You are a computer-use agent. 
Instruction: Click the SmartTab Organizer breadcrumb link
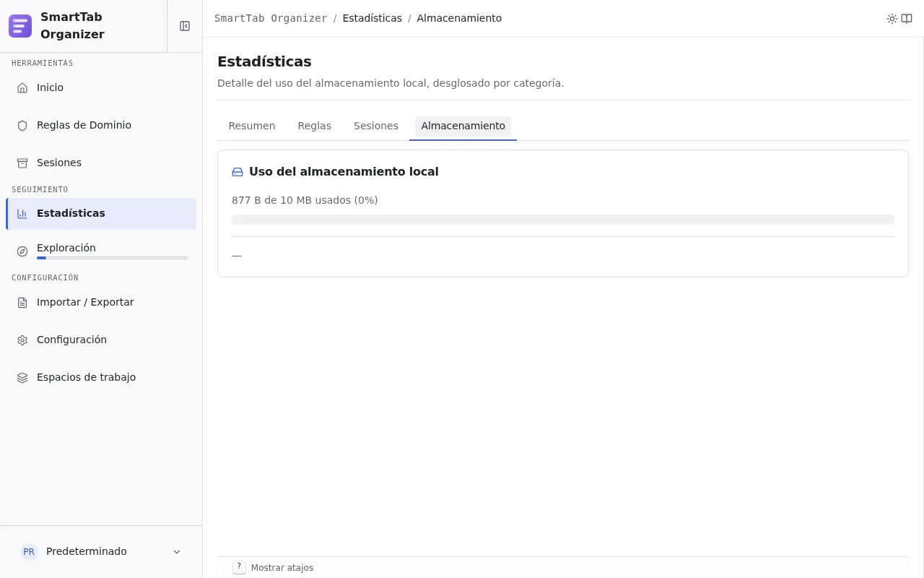(271, 18)
